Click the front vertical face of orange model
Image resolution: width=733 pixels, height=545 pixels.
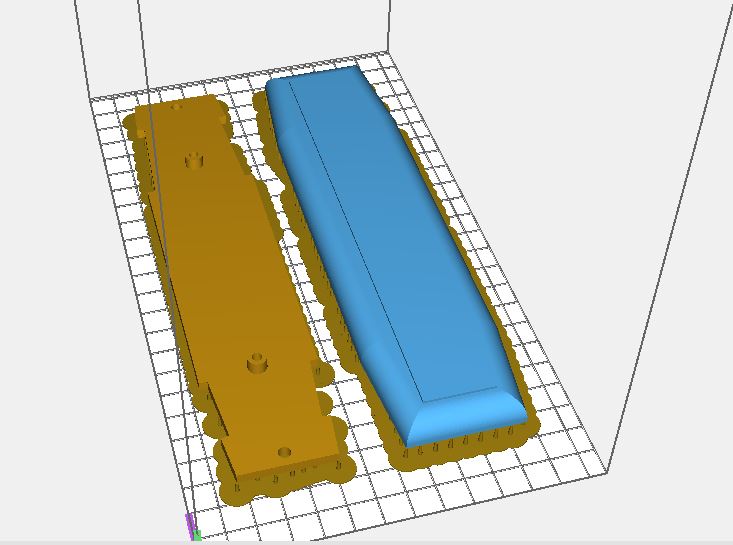point(290,472)
